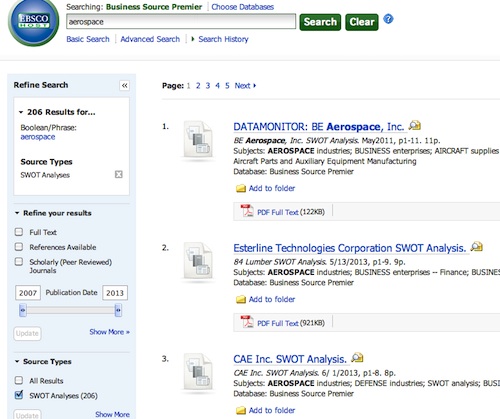
Task: Check References Available option
Action: pos(19,247)
